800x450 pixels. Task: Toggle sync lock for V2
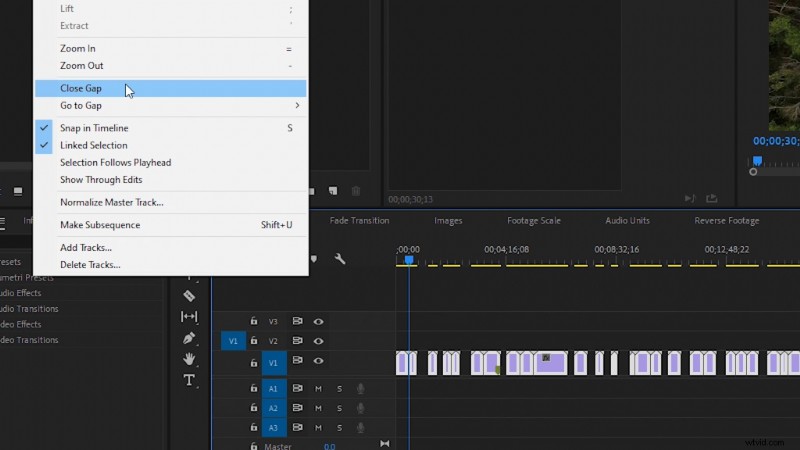click(x=297, y=340)
